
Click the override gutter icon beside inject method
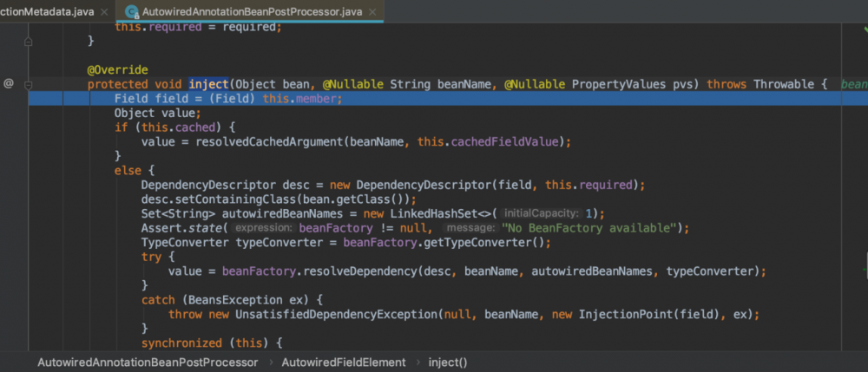[9, 84]
